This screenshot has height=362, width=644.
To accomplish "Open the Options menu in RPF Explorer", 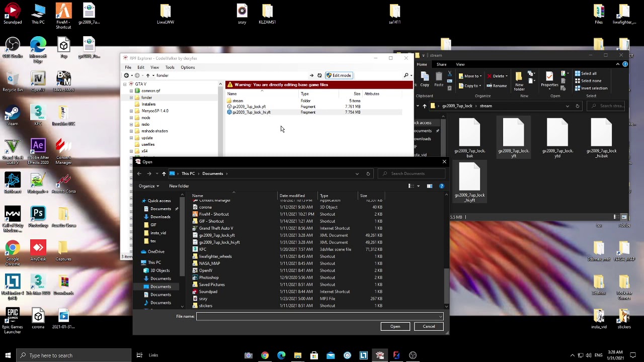I will click(x=188, y=67).
